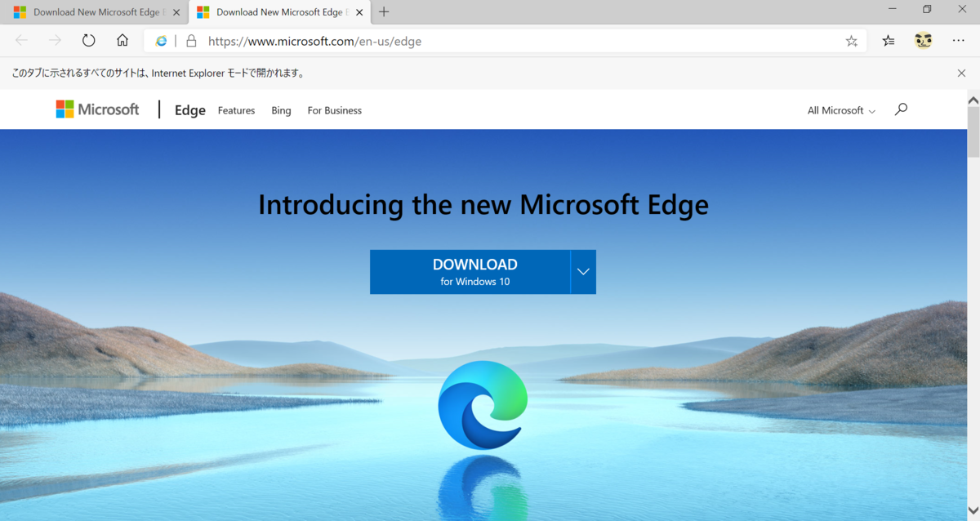980x521 pixels.
Task: Click the scrollbar up arrow
Action: pos(973,99)
